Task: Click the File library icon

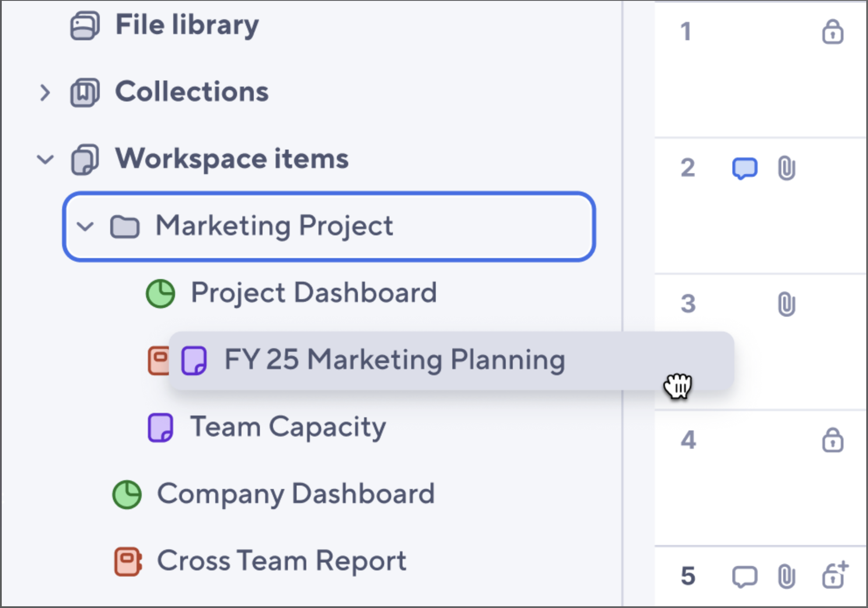Action: coord(84,25)
